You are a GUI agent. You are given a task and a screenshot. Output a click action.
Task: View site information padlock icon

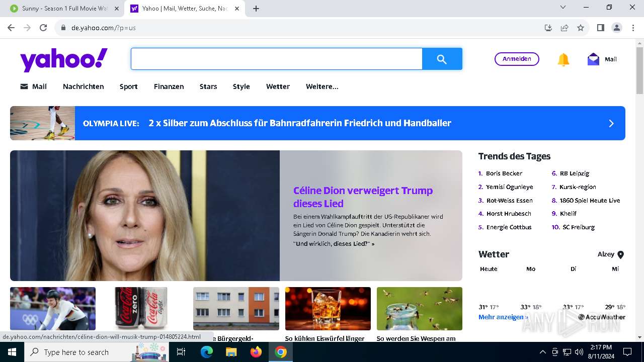coord(63,28)
